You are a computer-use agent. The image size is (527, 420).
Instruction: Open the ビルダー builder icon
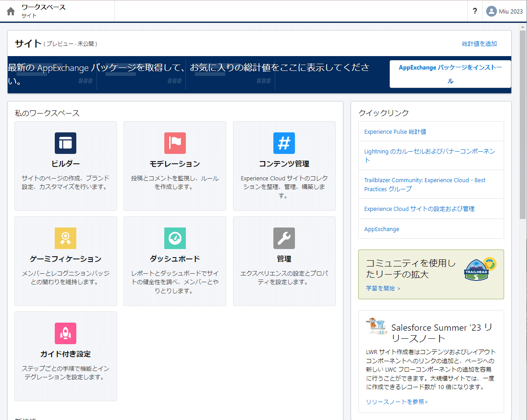(x=66, y=143)
